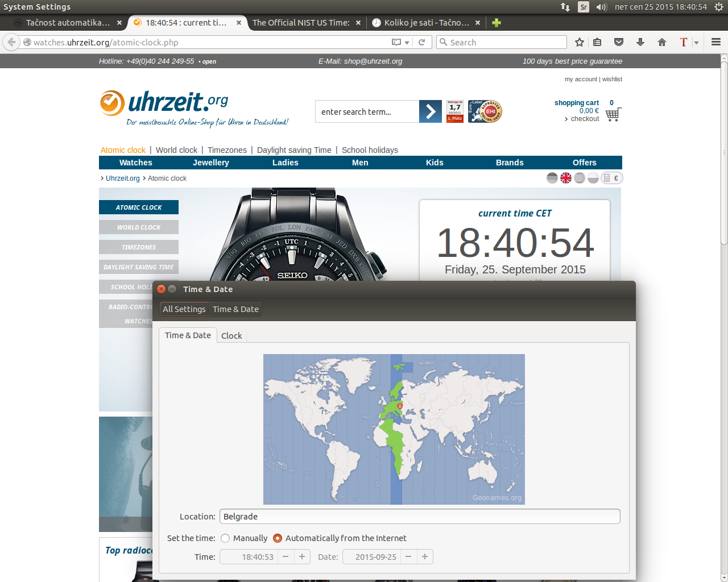Select the Manually radio button
Viewport: 728px width, 582px height.
(x=225, y=538)
